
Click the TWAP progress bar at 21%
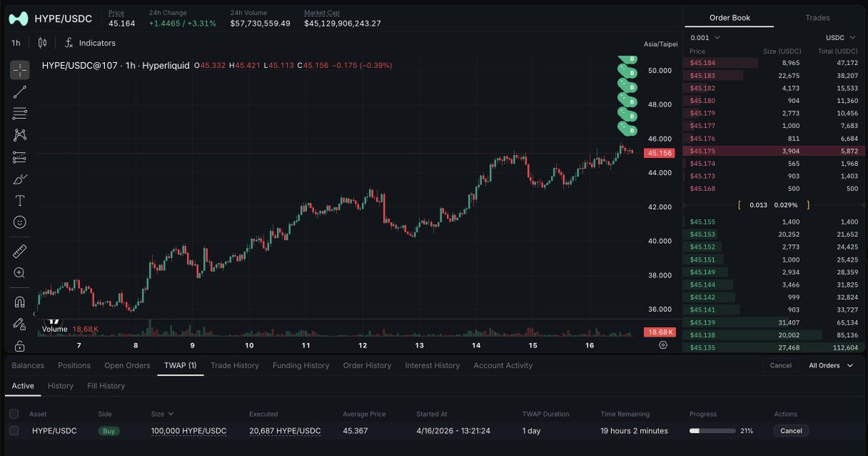point(711,431)
